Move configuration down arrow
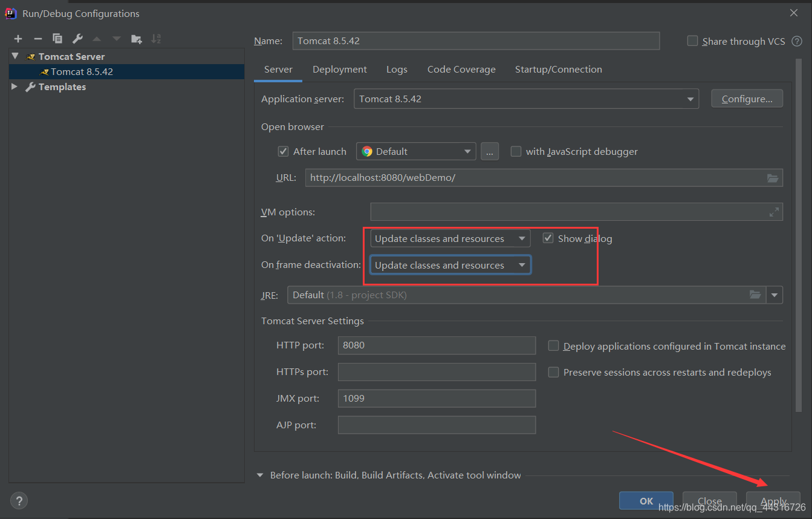The width and height of the screenshot is (812, 519). coord(117,39)
